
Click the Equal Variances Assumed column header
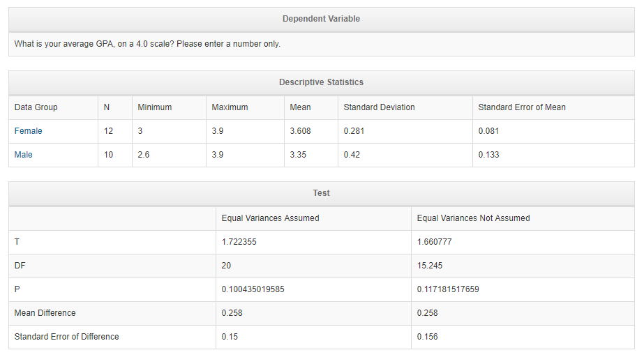[x=313, y=218]
